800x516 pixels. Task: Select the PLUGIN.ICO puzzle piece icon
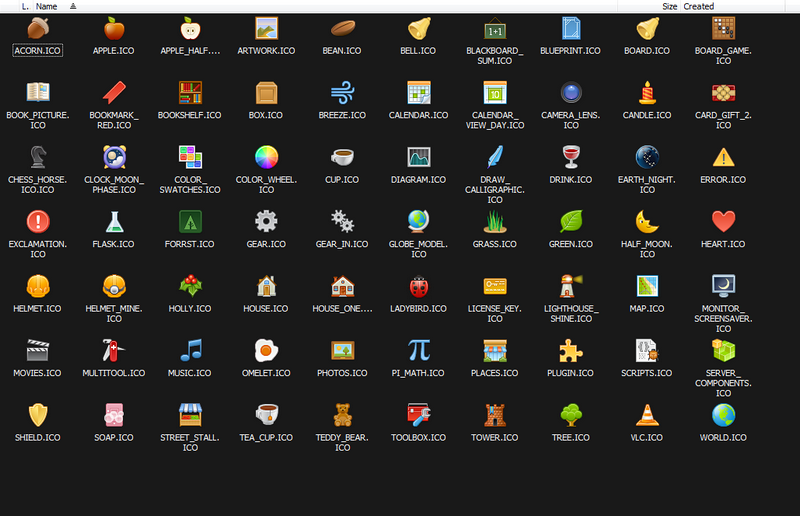tap(571, 350)
